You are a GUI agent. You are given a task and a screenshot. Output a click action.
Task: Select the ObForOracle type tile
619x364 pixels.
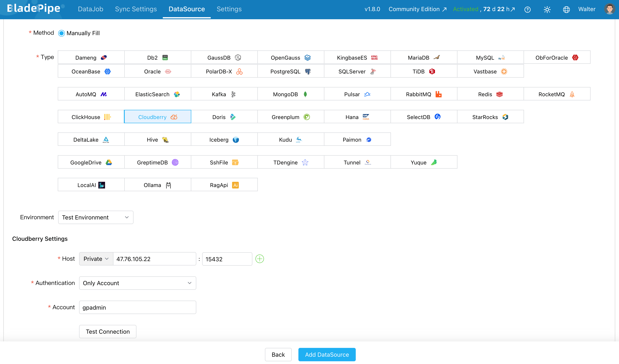pyautogui.click(x=557, y=58)
